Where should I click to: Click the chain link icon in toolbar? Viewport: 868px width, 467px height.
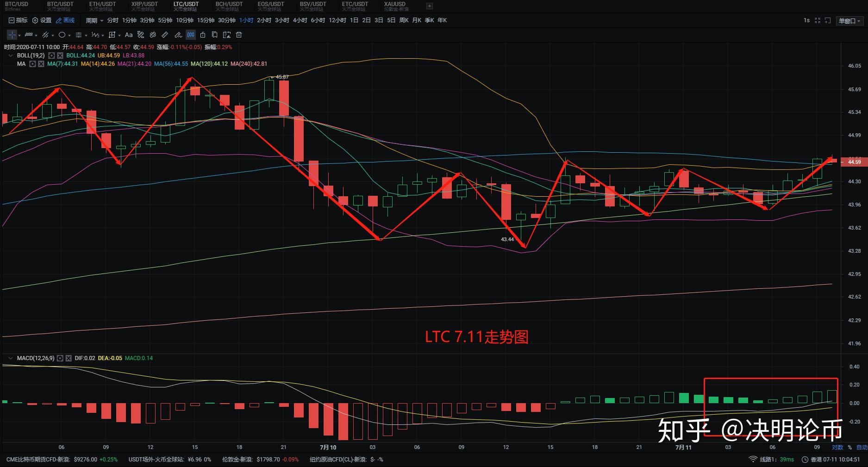153,35
